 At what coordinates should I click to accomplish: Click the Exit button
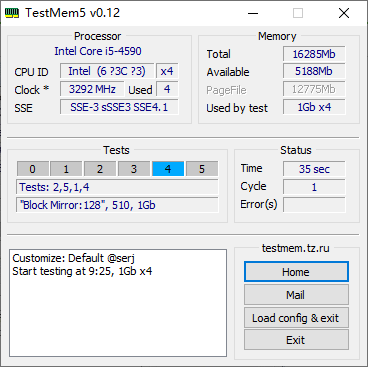296,340
